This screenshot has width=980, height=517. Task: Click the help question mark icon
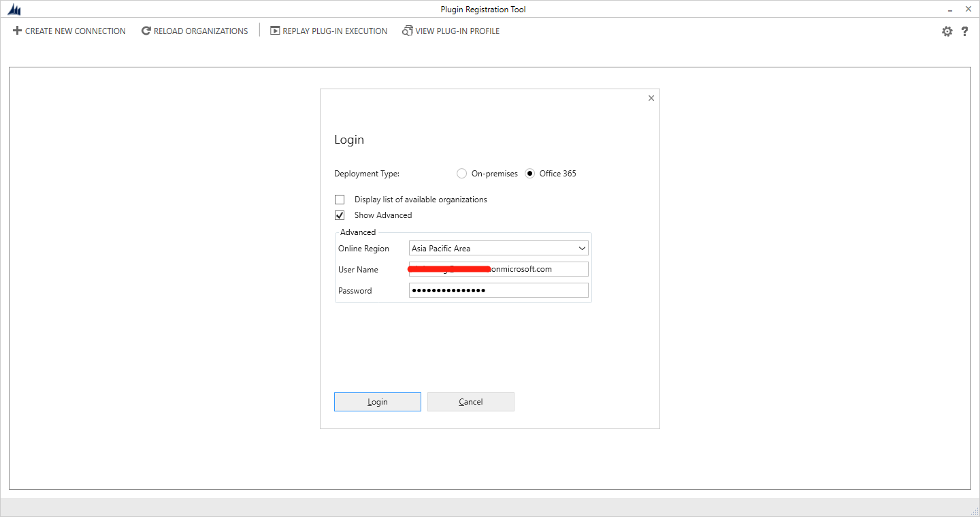[x=964, y=31]
